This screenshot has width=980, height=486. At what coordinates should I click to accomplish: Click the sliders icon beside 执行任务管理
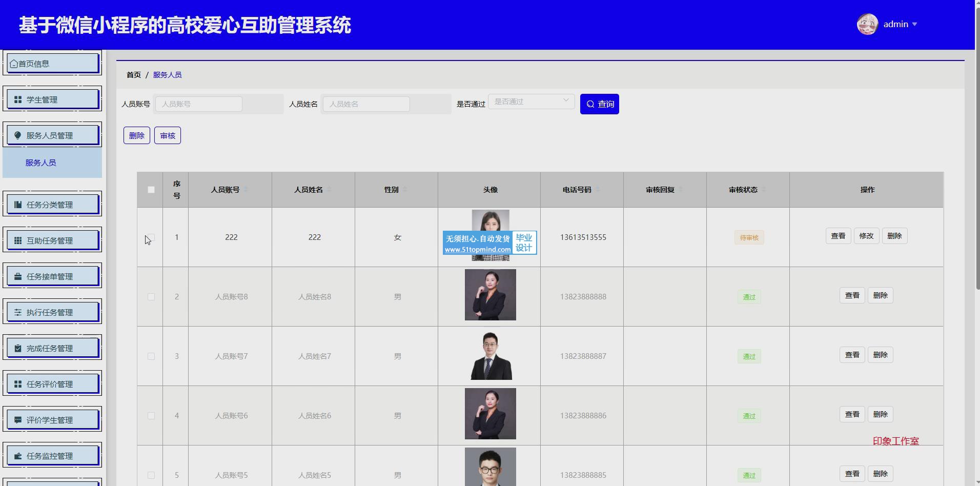point(18,312)
